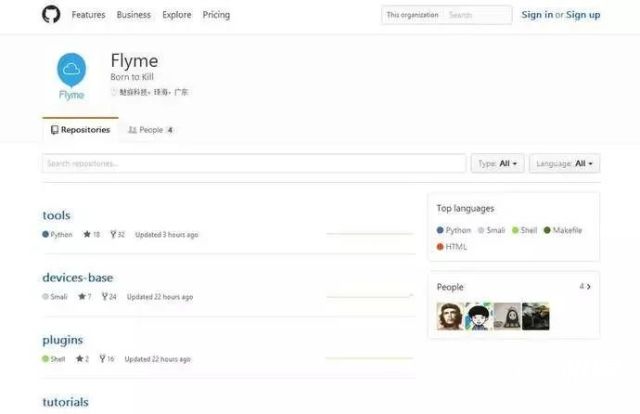Click the header Search field
The image size is (640, 414).
[477, 15]
